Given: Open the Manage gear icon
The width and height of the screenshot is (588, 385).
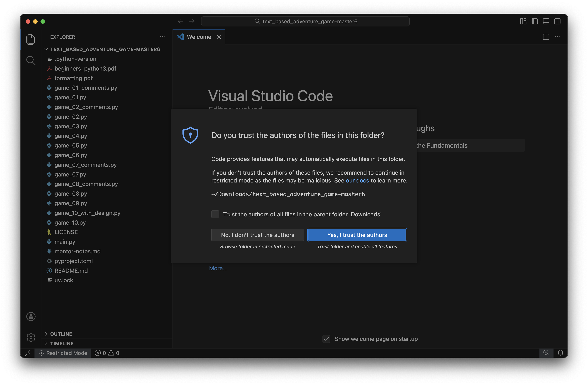Looking at the screenshot, I should tap(31, 337).
